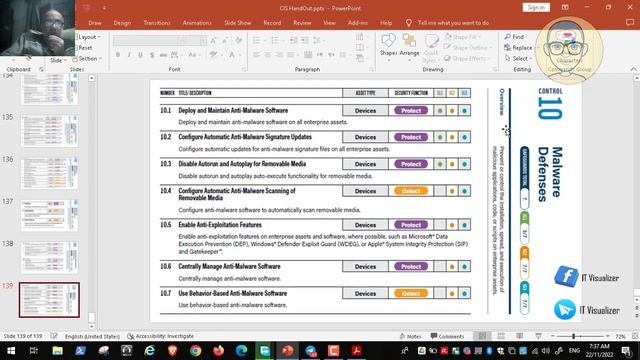
Task: Toggle Italic formatting
Action: click(129, 55)
